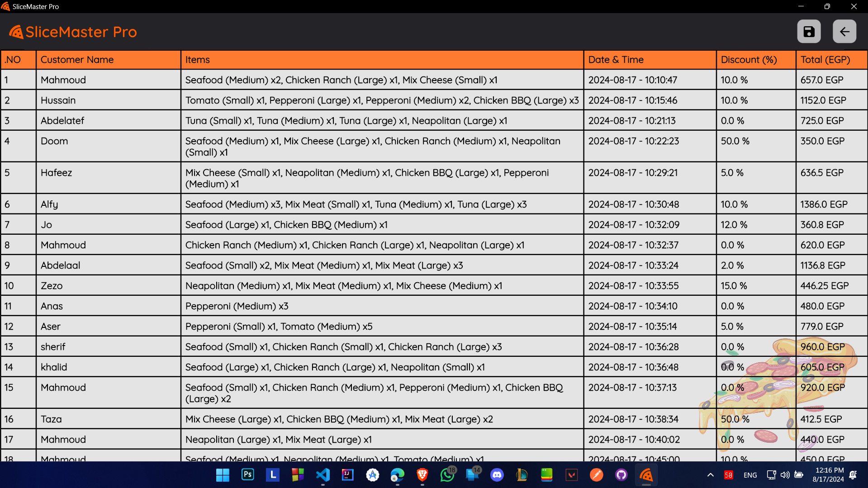Click the SliceMaster Pro taskbar icon

click(x=646, y=475)
